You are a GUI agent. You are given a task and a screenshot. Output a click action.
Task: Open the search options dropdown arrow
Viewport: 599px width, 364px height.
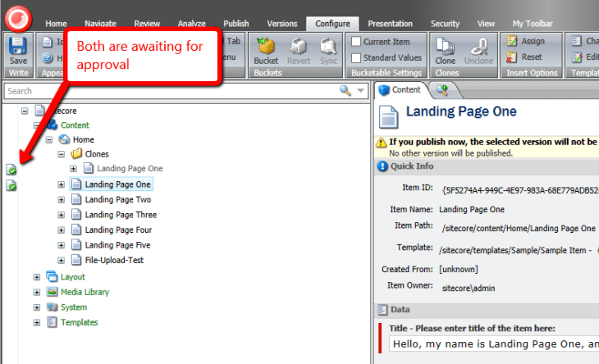(360, 91)
